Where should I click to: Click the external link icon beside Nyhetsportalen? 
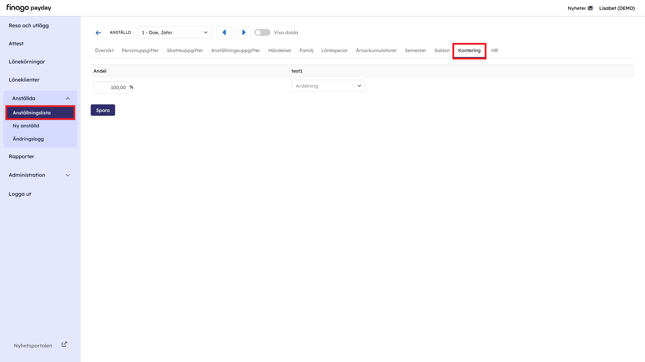pyautogui.click(x=64, y=345)
